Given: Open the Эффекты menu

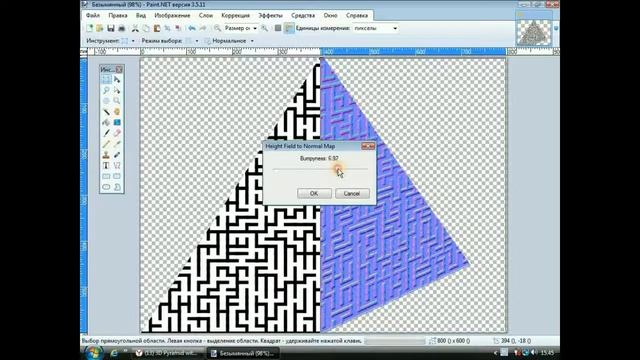Looking at the screenshot, I should click(270, 16).
